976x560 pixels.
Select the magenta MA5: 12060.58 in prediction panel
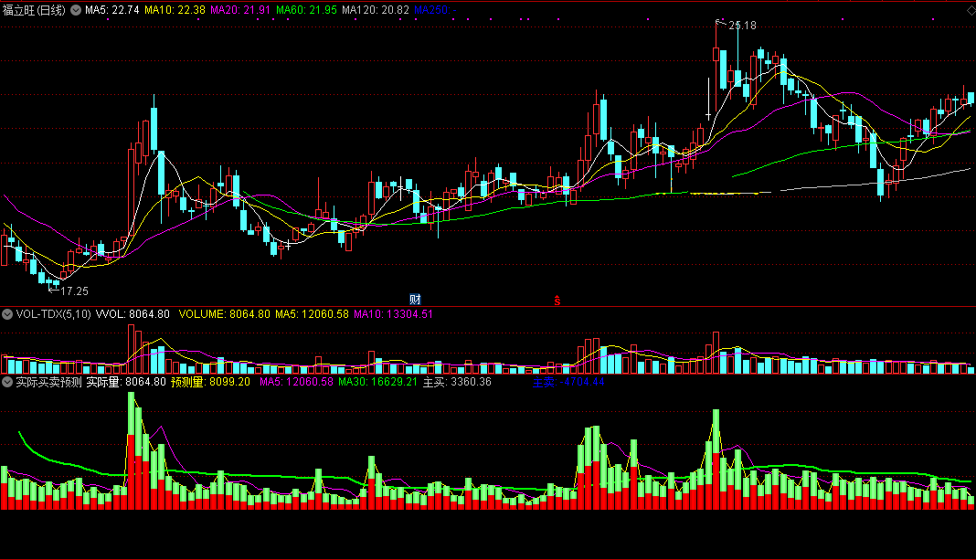pyautogui.click(x=296, y=382)
